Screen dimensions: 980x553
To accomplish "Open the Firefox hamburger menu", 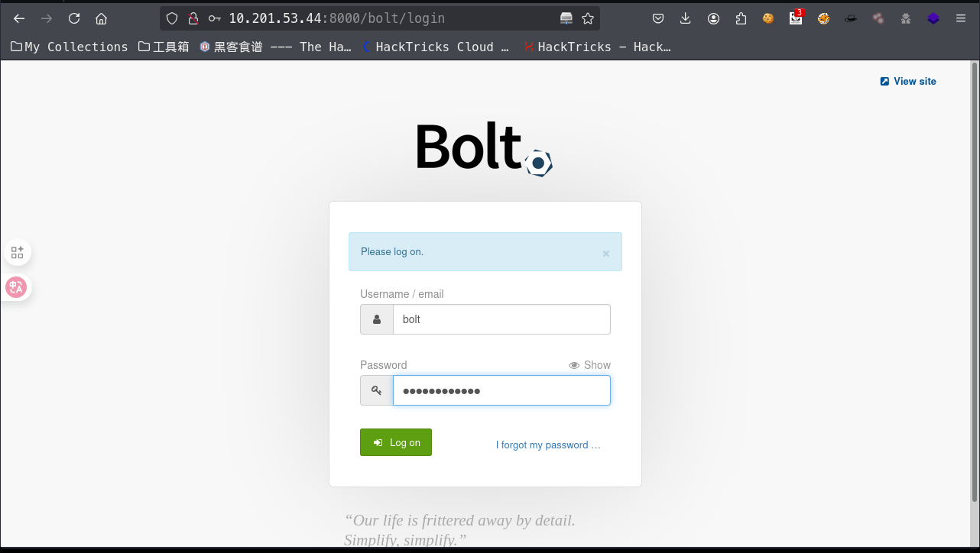I will click(961, 18).
